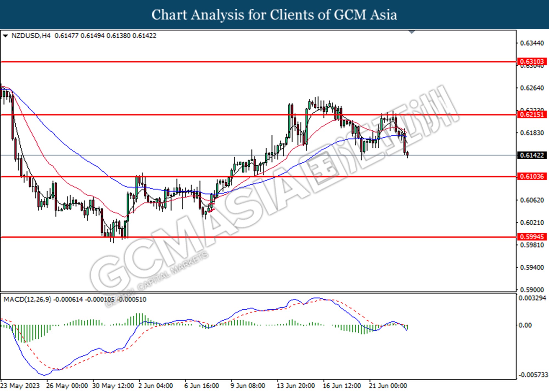
Task: Click the Chart Analysis for Clients of GCM Asia title
Action: pyautogui.click(x=274, y=15)
